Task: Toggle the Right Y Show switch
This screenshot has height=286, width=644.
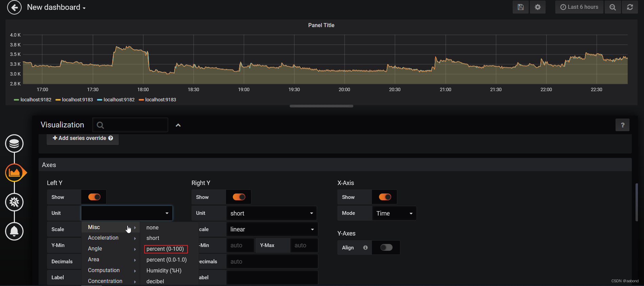Action: point(239,197)
